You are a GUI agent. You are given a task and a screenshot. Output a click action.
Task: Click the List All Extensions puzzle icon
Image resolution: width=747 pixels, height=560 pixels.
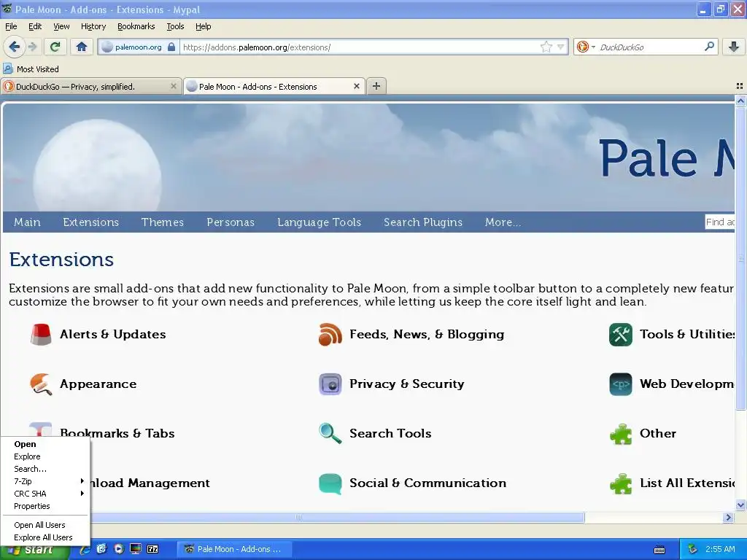[621, 483]
